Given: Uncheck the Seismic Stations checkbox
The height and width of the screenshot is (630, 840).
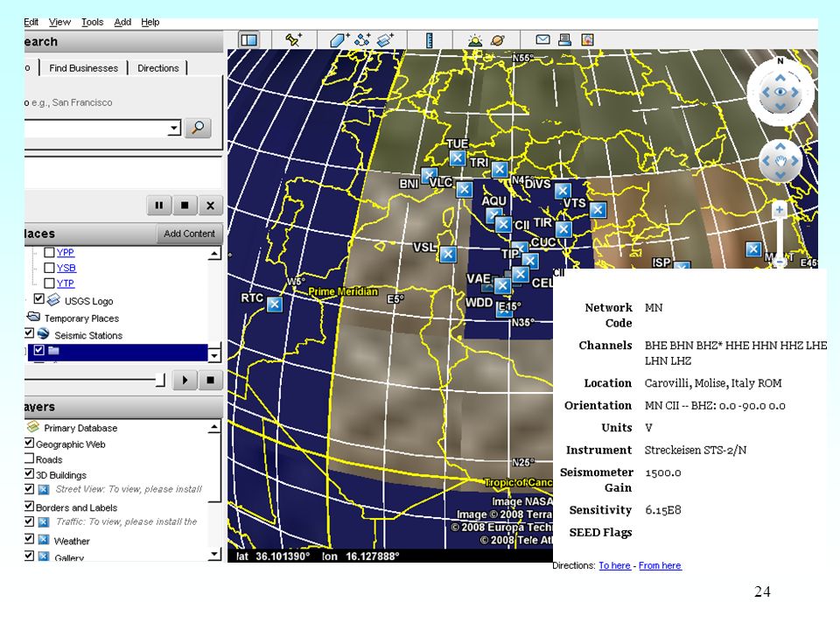Looking at the screenshot, I should 29,333.
